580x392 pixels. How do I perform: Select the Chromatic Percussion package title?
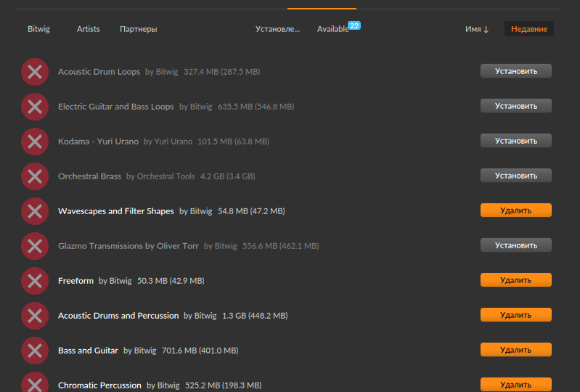coord(99,385)
